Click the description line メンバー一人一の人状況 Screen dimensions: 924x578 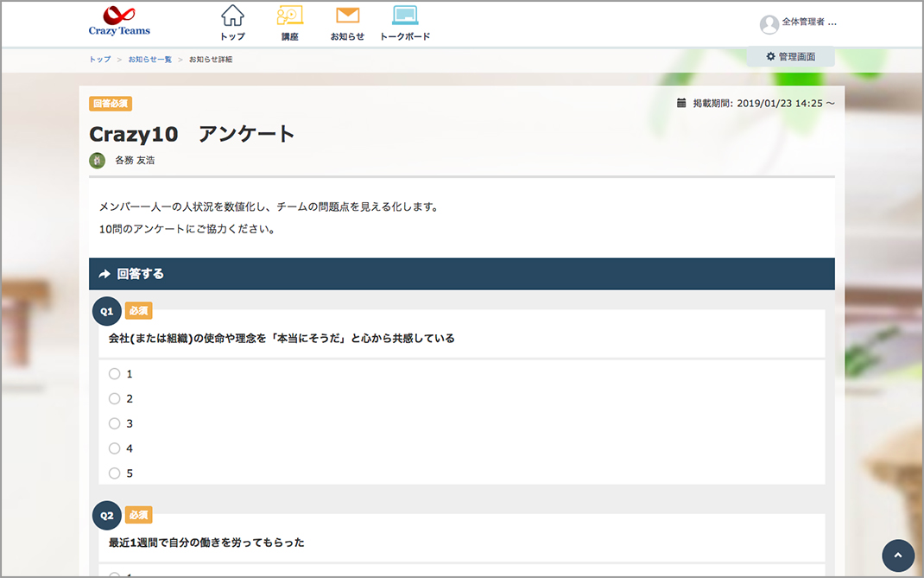click(x=269, y=207)
